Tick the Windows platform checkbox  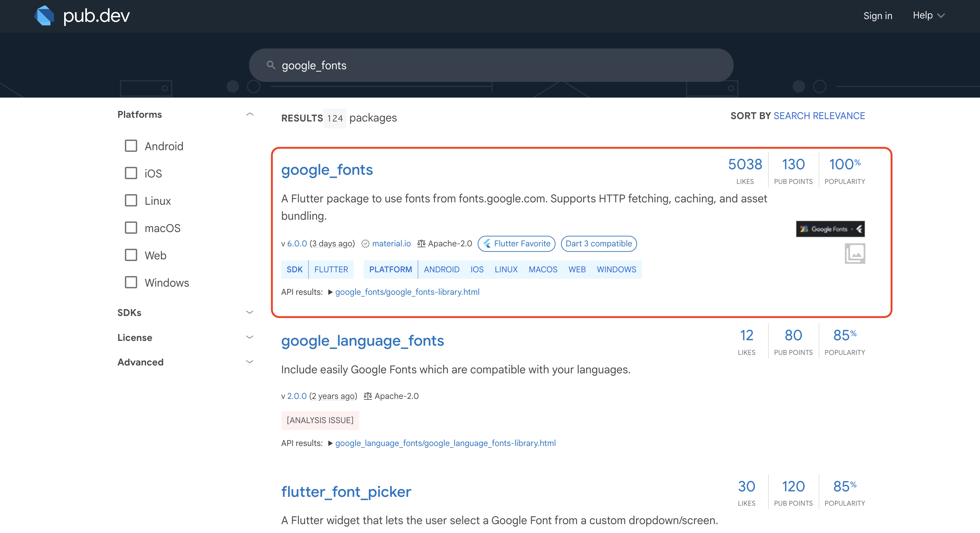coord(131,282)
